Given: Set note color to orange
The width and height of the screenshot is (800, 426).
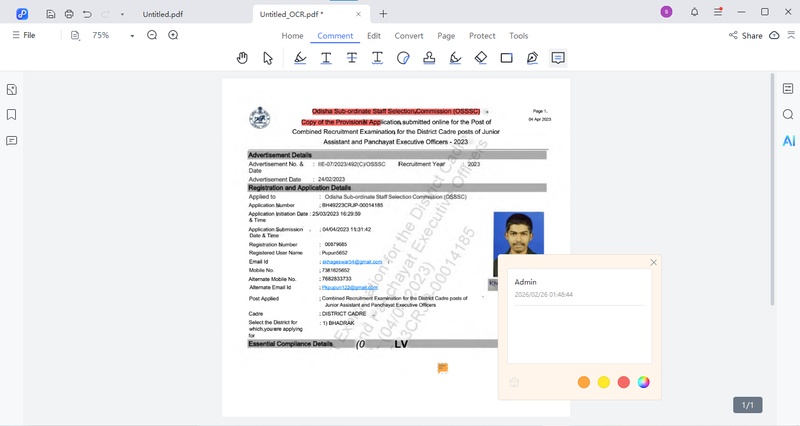Looking at the screenshot, I should coord(584,382).
